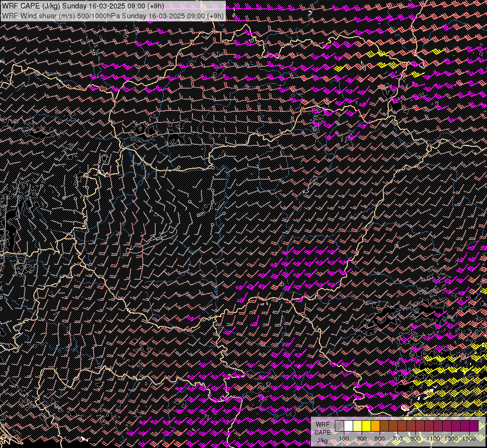Click the J/kg unit label in legend

(x=322, y=441)
